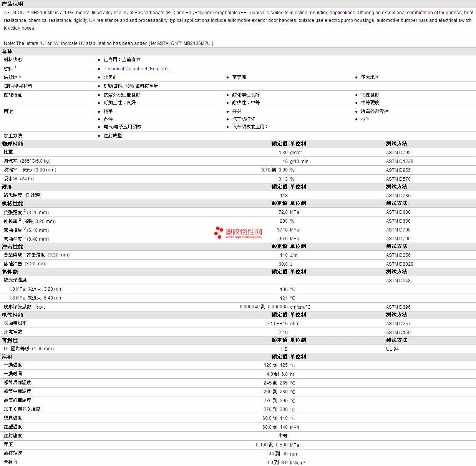Click ASTM D785 test method
This screenshot has height=466, width=476.
(x=398, y=196)
